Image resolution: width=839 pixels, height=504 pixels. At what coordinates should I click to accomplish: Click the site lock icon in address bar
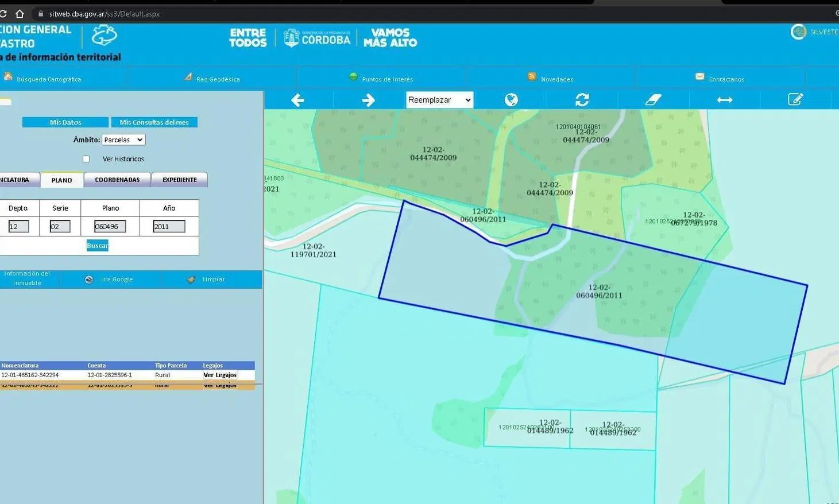coord(40,14)
